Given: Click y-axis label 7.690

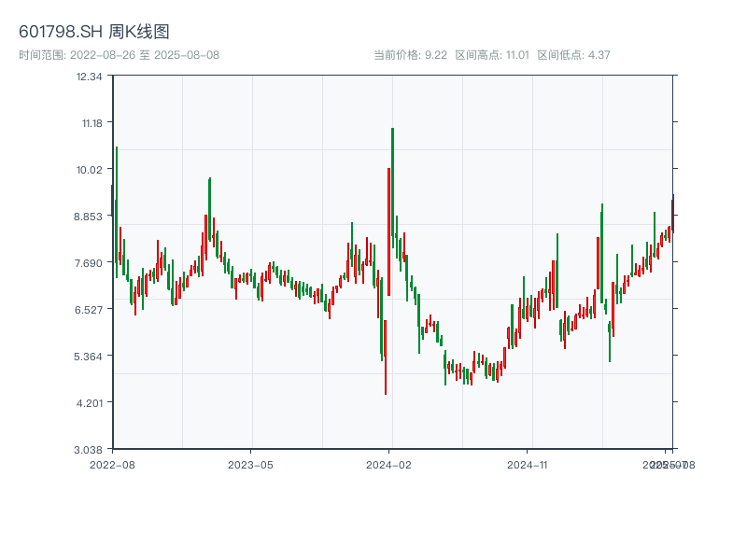Looking at the screenshot, I should point(88,263).
